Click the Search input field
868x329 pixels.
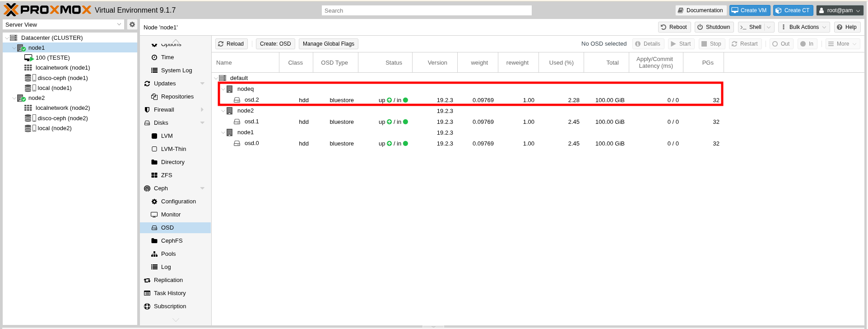pos(426,10)
